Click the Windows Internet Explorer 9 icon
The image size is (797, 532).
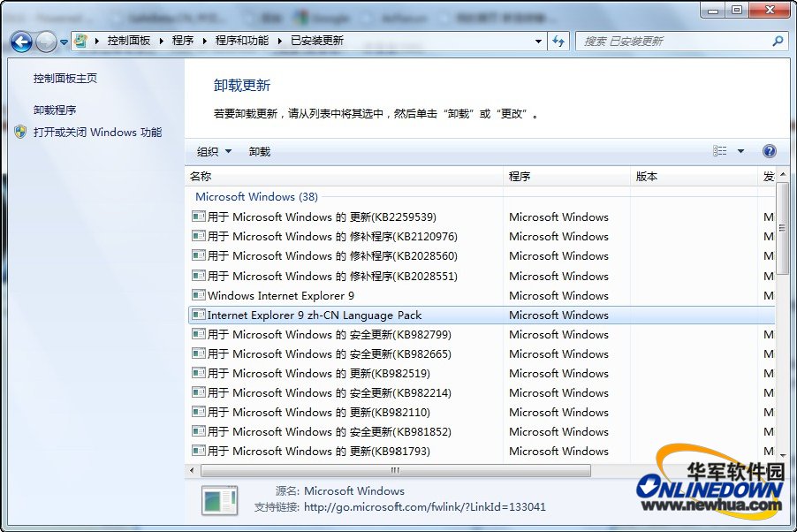[x=199, y=295]
